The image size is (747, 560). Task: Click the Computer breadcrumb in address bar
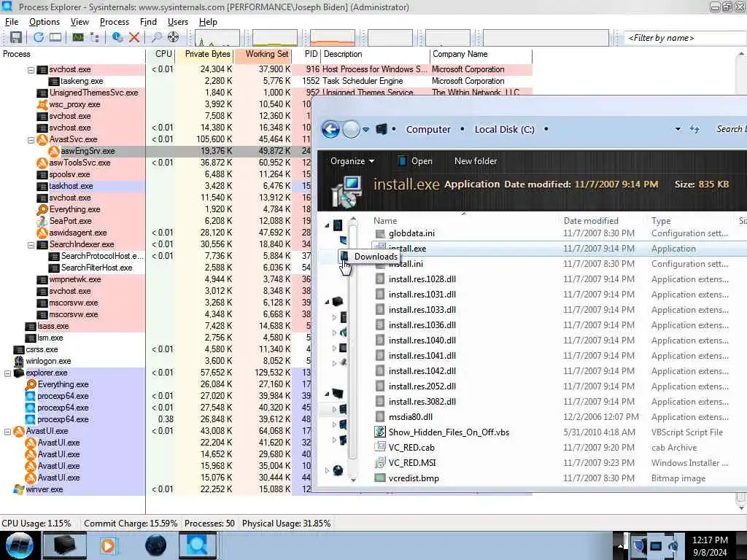click(427, 129)
